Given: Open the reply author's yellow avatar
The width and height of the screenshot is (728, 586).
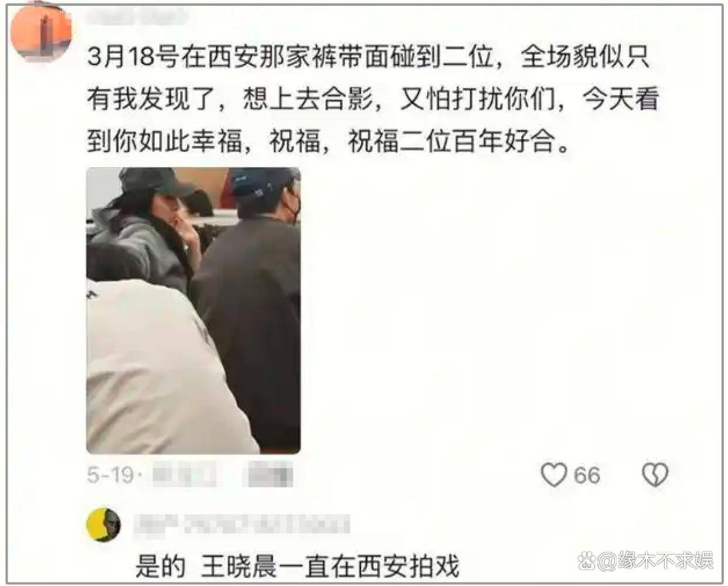Looking at the screenshot, I should pos(103,524).
